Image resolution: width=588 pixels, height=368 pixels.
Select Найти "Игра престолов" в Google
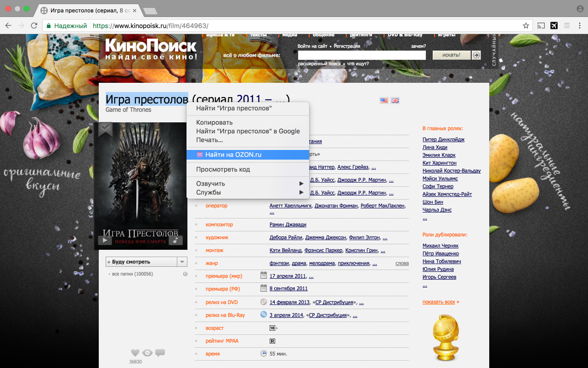[248, 131]
